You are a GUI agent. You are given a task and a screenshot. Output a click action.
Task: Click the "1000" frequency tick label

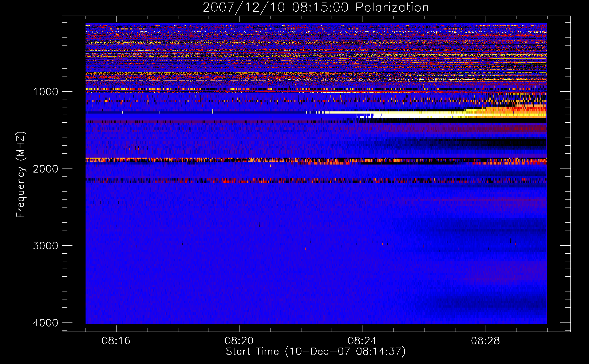coord(46,92)
